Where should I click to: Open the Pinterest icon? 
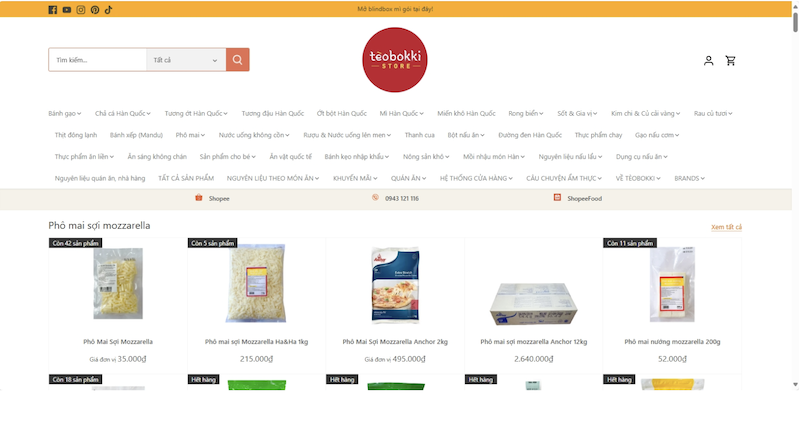pos(95,10)
